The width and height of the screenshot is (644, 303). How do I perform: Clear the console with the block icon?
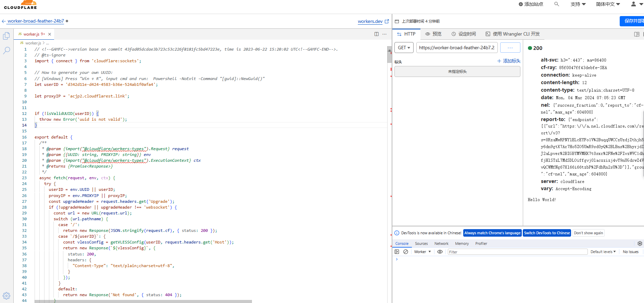coord(406,252)
